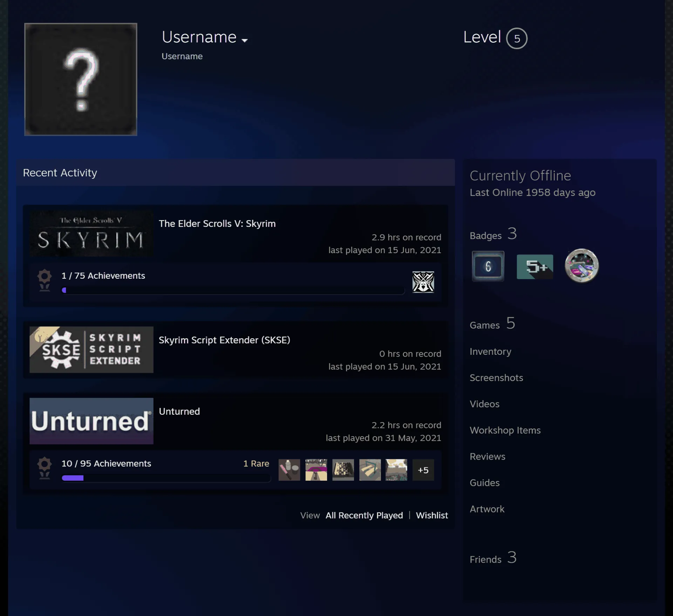
Task: Open Skyrim Script Extender (SKSE) title
Action: (224, 340)
